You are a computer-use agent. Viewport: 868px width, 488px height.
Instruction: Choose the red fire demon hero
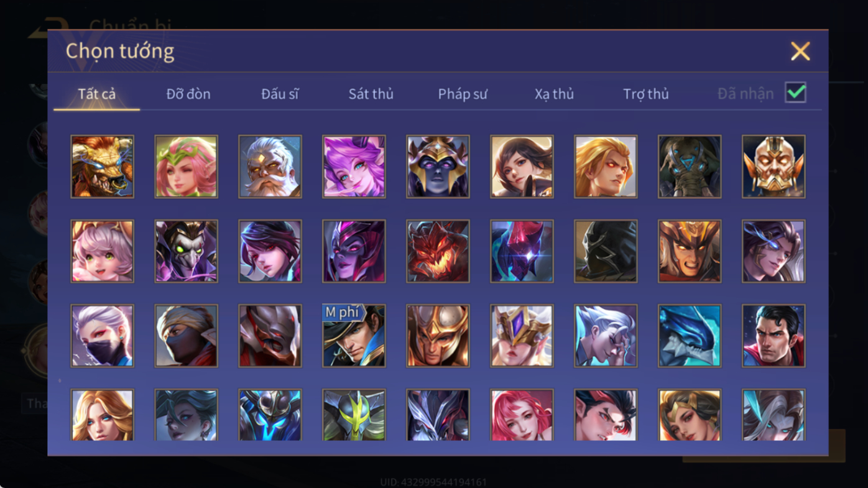[438, 251]
